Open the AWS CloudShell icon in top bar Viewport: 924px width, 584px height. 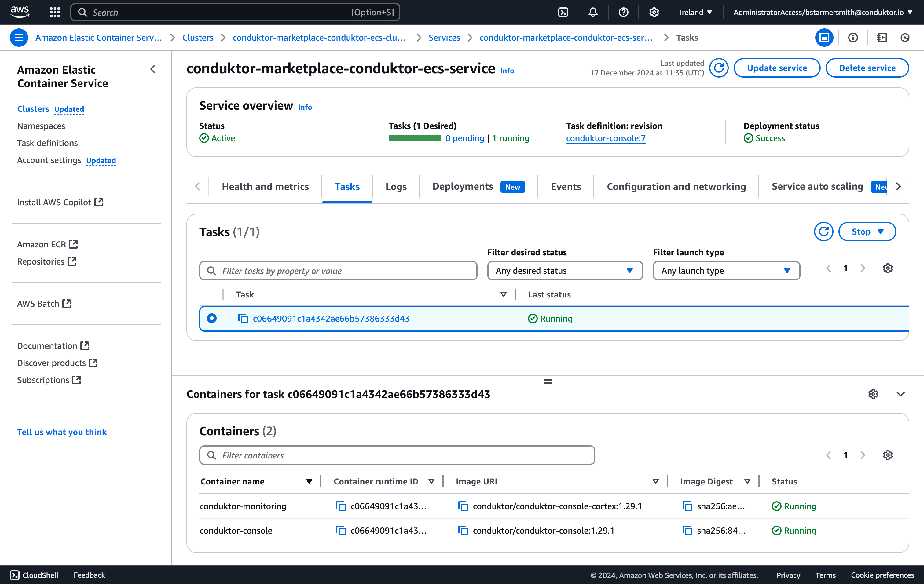pyautogui.click(x=563, y=12)
